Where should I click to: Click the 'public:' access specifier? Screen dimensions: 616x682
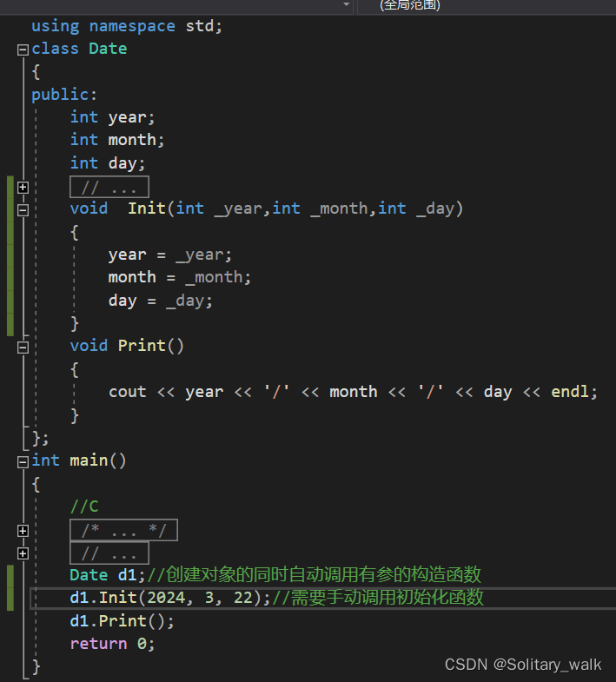tap(64, 95)
